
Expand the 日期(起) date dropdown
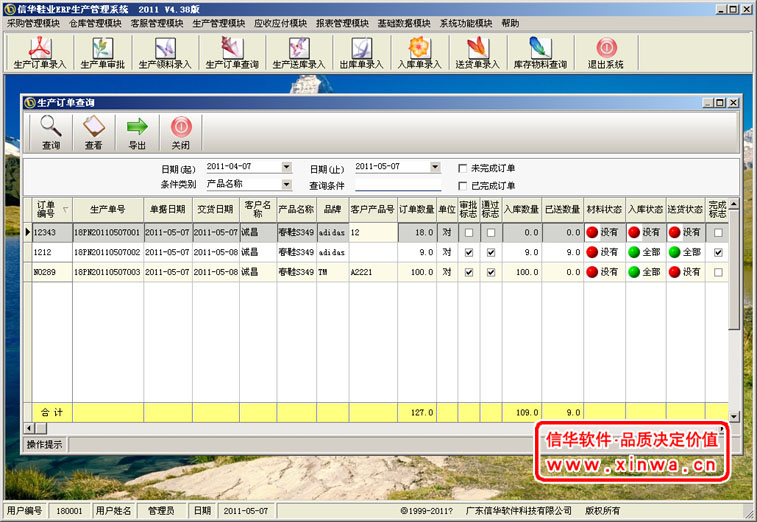tap(286, 167)
